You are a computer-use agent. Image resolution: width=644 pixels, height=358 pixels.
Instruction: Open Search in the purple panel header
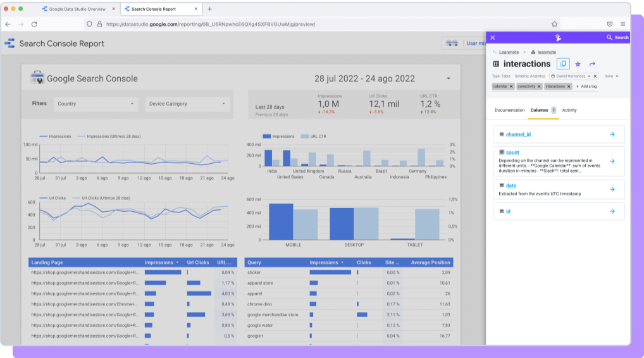coord(617,37)
